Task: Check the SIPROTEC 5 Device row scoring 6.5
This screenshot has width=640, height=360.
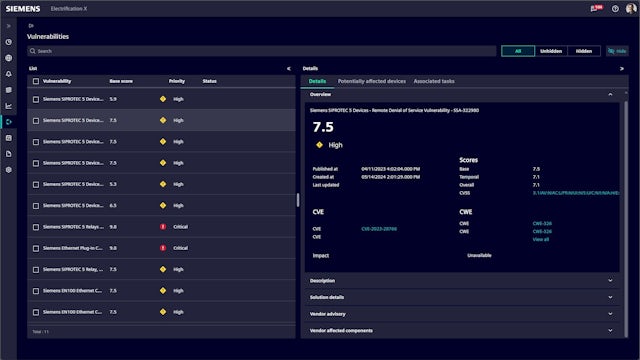Action: pos(36,206)
